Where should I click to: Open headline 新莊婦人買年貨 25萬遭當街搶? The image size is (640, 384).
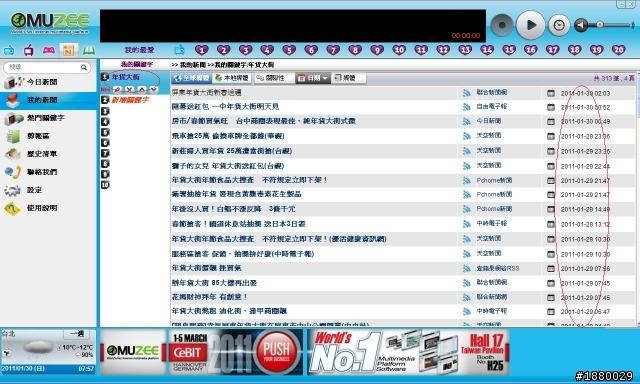pos(232,151)
